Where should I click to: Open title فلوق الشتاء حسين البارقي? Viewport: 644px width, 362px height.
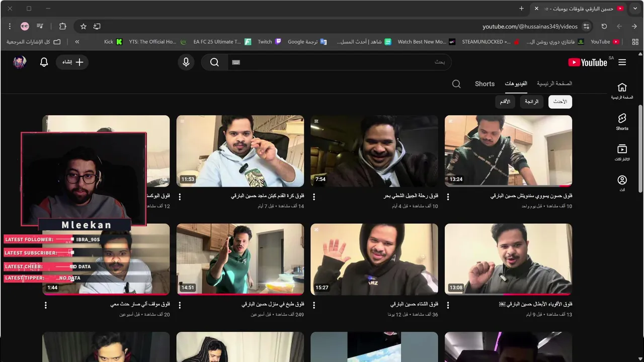(414, 304)
